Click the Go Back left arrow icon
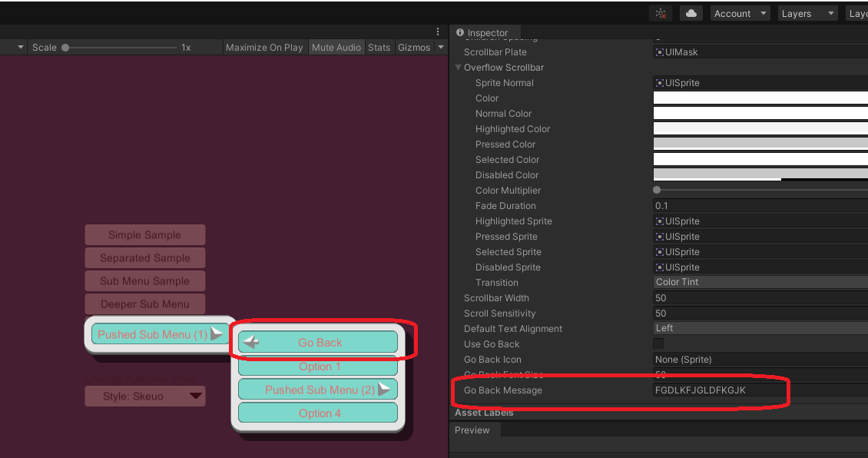The height and width of the screenshot is (458, 868). [x=251, y=342]
